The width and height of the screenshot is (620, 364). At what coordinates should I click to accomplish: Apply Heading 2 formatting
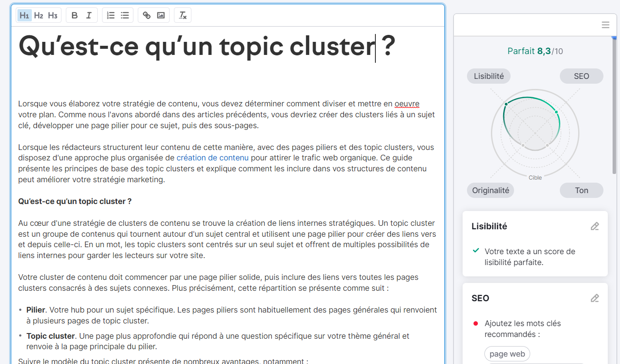38,15
